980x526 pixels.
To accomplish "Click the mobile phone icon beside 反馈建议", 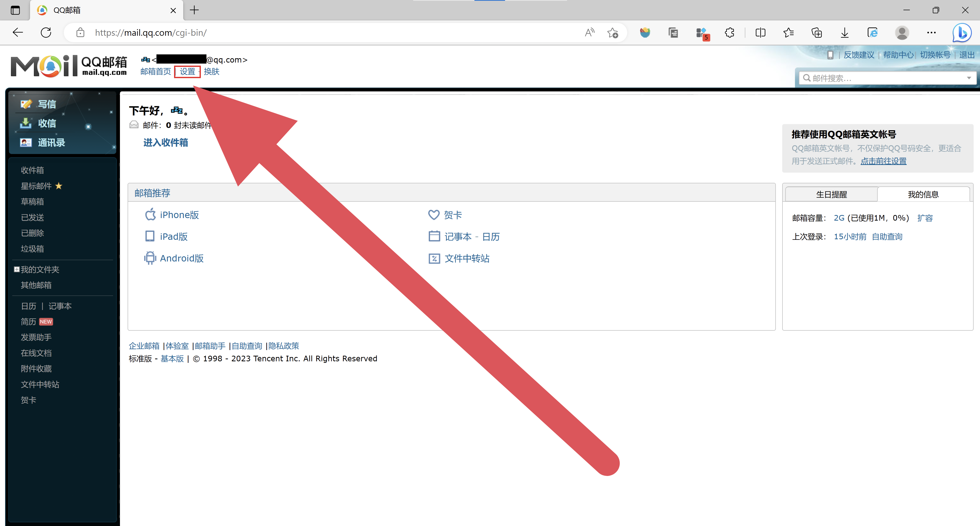I will pyautogui.click(x=830, y=55).
